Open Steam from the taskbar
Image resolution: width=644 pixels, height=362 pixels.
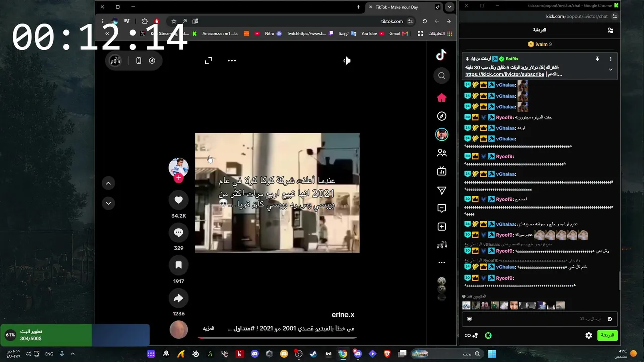(x=313, y=354)
